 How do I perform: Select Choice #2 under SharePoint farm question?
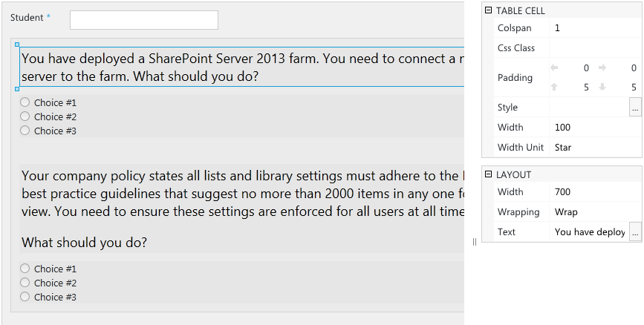click(x=25, y=116)
